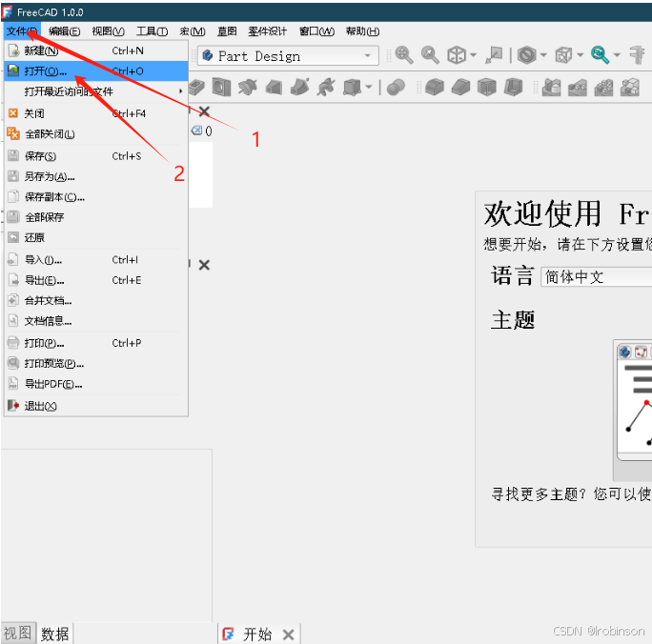Image resolution: width=652 pixels, height=644 pixels.
Task: Choose 导出(E)... menu entry
Action: [x=95, y=280]
